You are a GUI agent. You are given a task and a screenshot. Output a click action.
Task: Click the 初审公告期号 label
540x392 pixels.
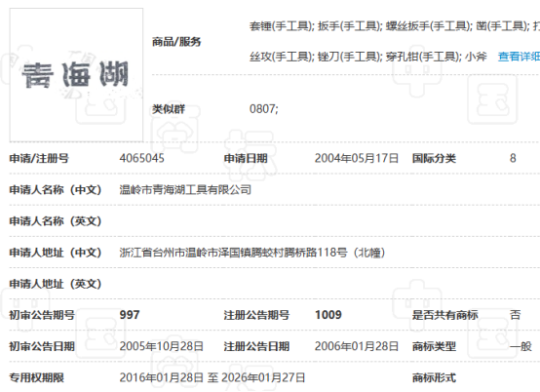tap(42, 315)
